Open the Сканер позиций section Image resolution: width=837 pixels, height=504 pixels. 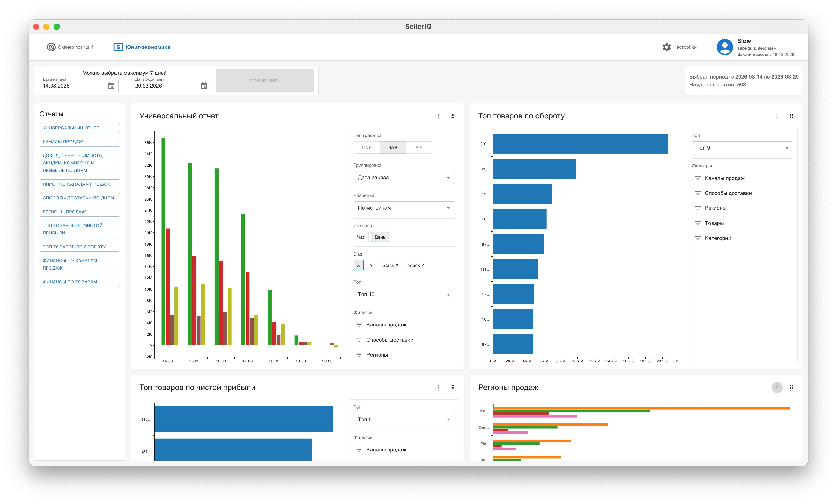(x=70, y=47)
